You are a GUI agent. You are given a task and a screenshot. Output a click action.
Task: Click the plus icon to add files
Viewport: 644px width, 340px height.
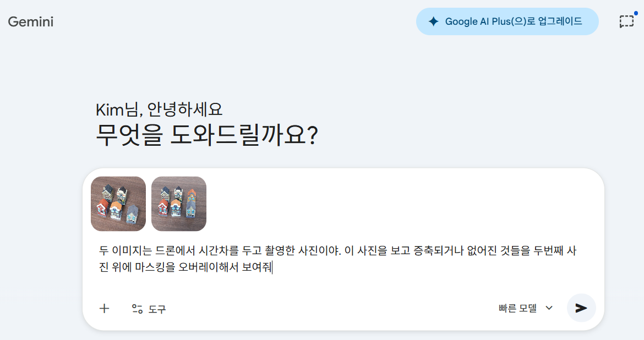(x=104, y=309)
